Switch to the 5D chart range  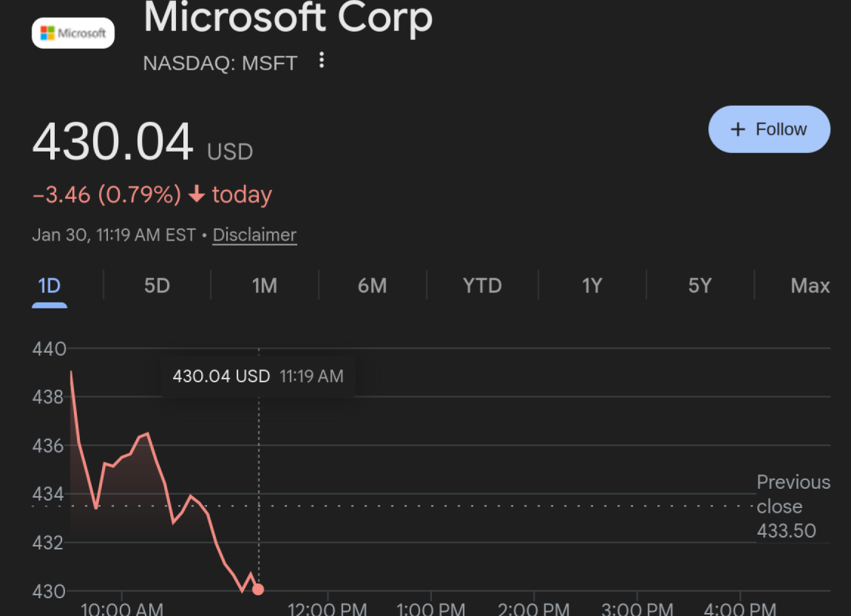pos(157,285)
